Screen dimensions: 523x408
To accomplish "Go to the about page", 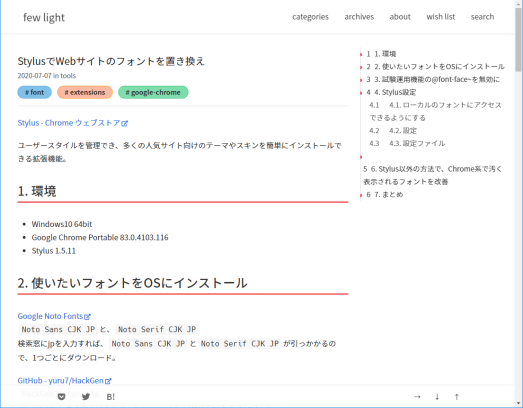I will pos(400,17).
